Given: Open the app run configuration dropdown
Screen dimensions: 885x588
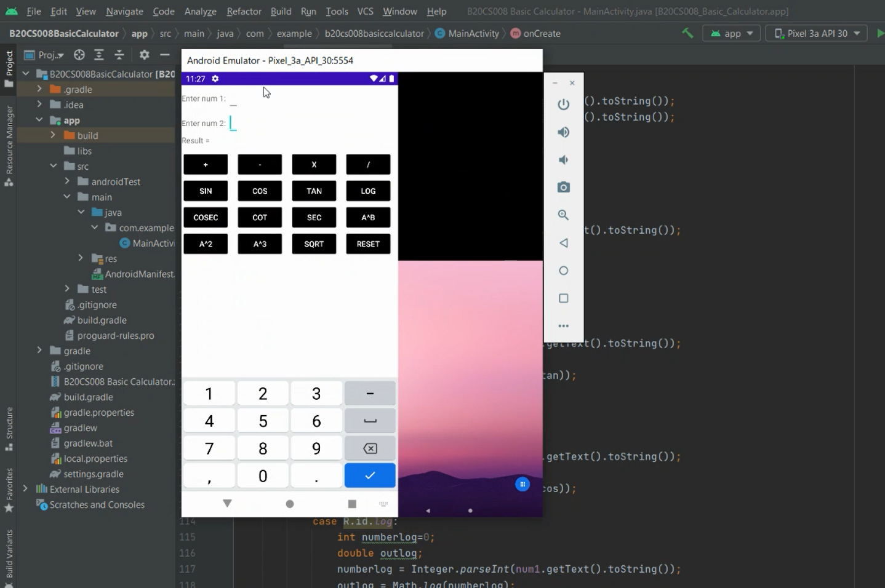Looking at the screenshot, I should click(x=732, y=33).
